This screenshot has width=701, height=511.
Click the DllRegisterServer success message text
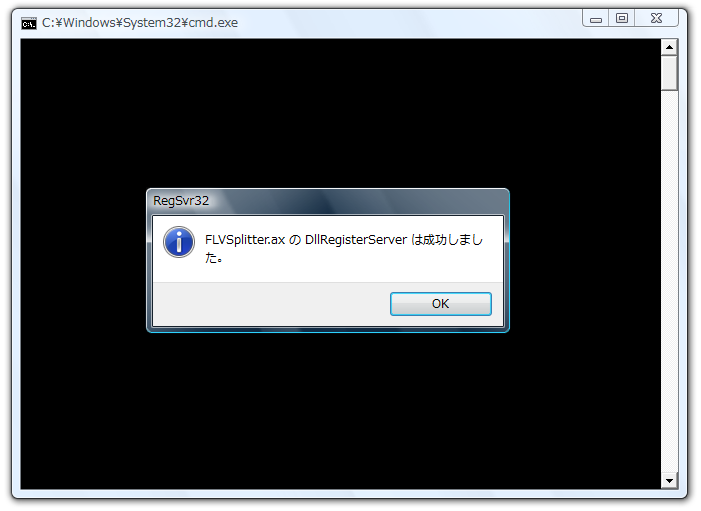344,248
